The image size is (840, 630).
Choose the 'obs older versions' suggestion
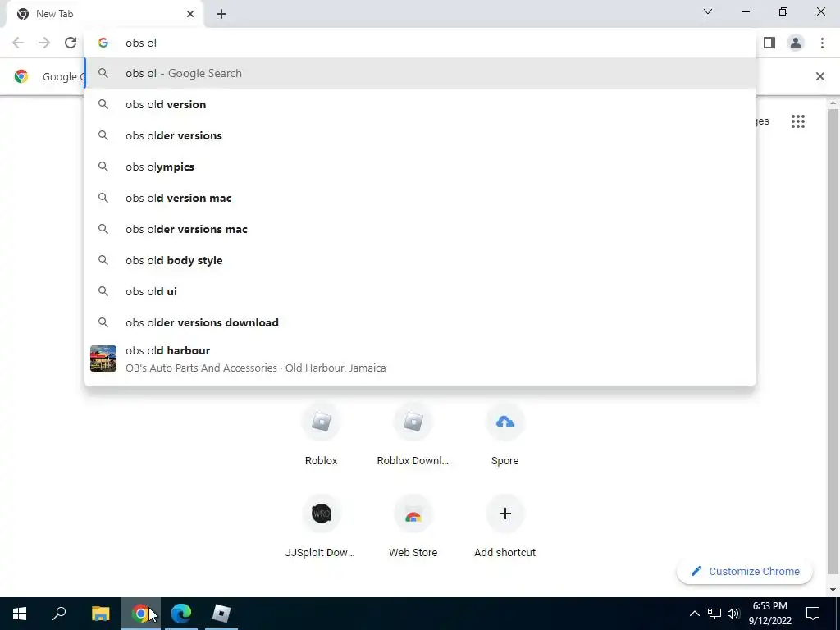coord(420,135)
